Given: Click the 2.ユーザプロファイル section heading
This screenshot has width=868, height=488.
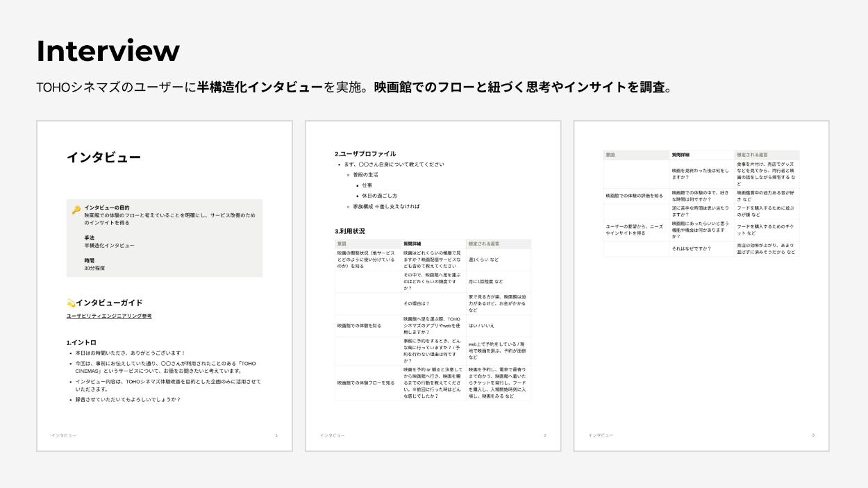Looking at the screenshot, I should (365, 153).
